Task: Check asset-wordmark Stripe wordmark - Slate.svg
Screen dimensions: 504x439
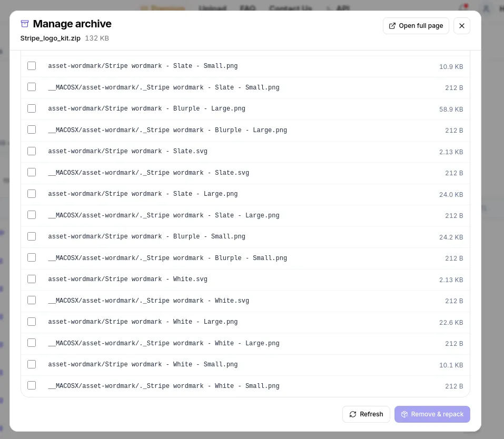Action: 32,151
